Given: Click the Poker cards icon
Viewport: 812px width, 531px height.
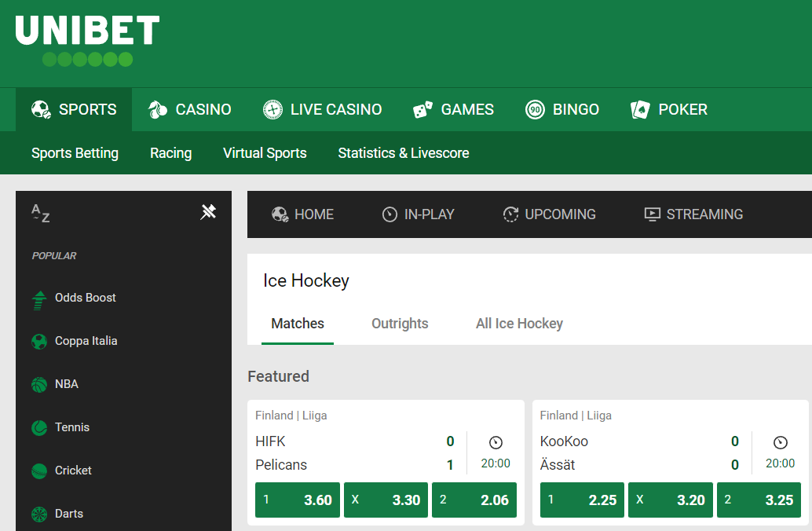Looking at the screenshot, I should 640,109.
